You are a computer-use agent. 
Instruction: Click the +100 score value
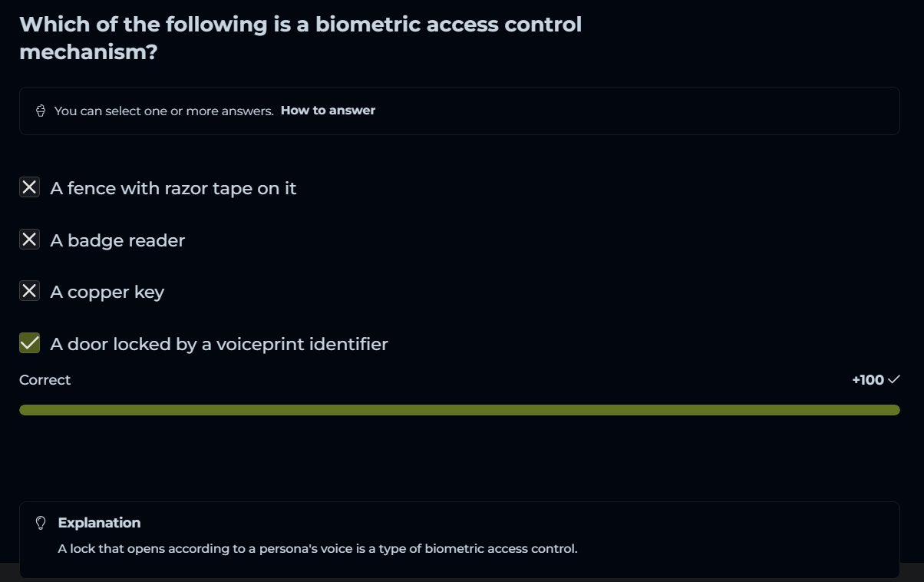(x=867, y=380)
